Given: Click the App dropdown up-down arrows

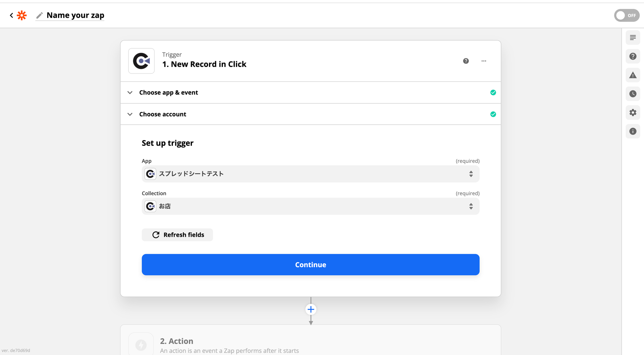Looking at the screenshot, I should pos(471,174).
